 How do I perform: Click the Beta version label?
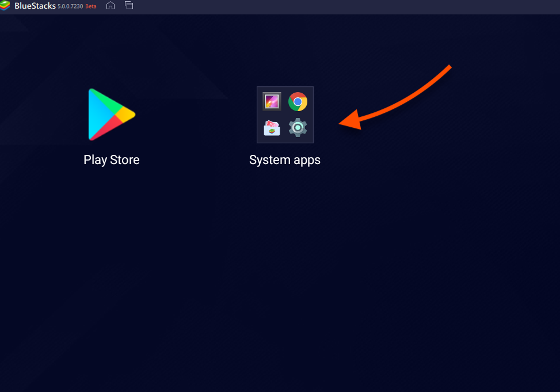click(90, 7)
